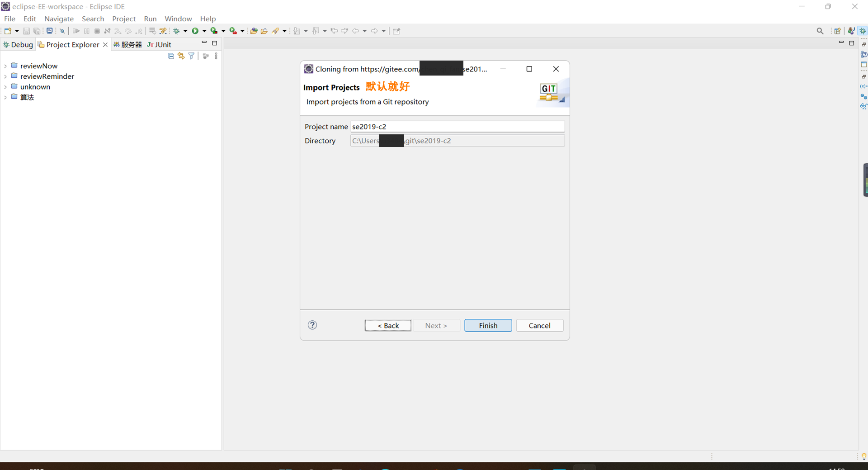The width and height of the screenshot is (868, 470).
Task: Open a new perspective via toolbar icon
Action: [x=838, y=31]
